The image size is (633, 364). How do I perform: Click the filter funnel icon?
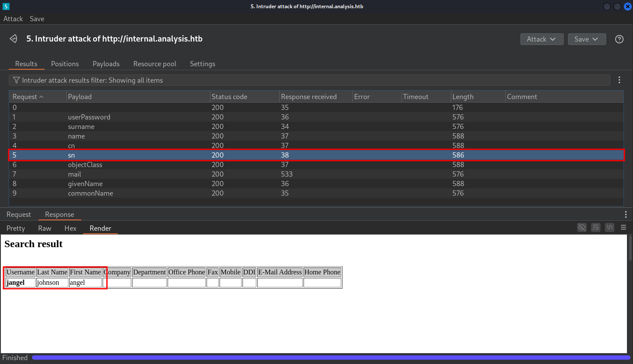click(16, 80)
